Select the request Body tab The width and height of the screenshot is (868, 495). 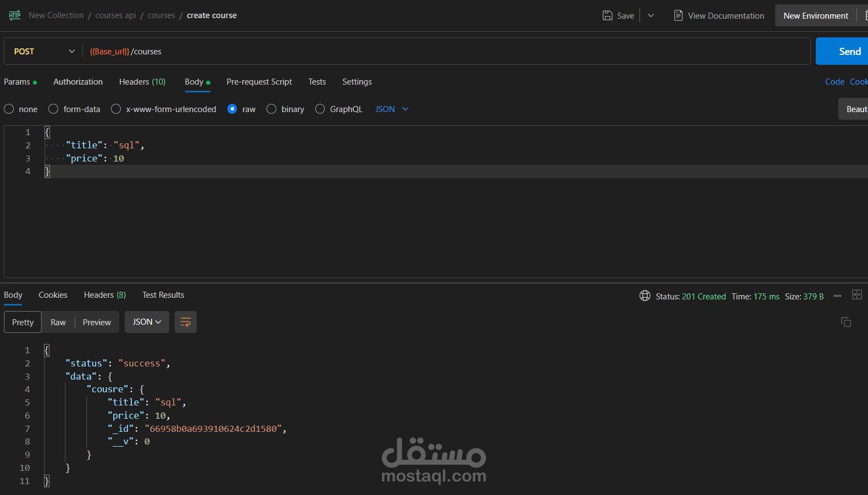tap(197, 82)
